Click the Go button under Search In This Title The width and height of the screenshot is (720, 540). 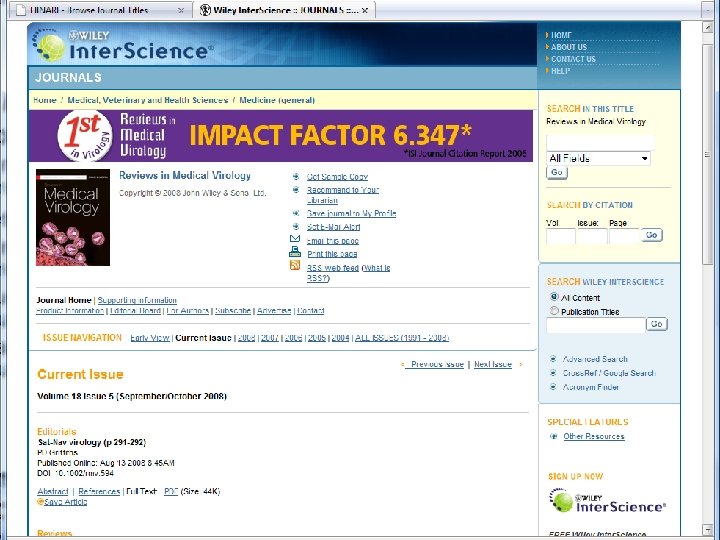pyautogui.click(x=557, y=172)
